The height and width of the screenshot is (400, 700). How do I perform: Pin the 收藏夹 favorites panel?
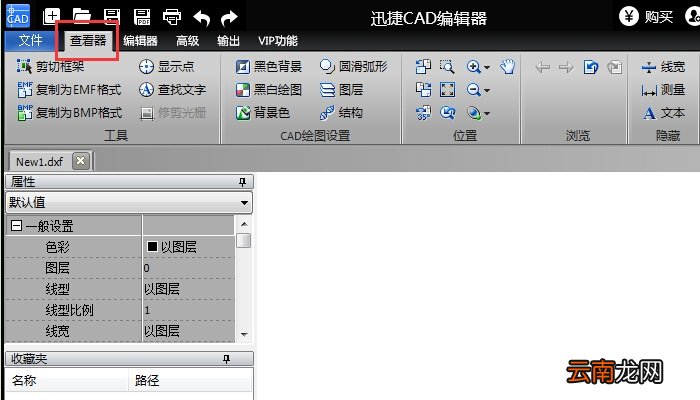226,359
